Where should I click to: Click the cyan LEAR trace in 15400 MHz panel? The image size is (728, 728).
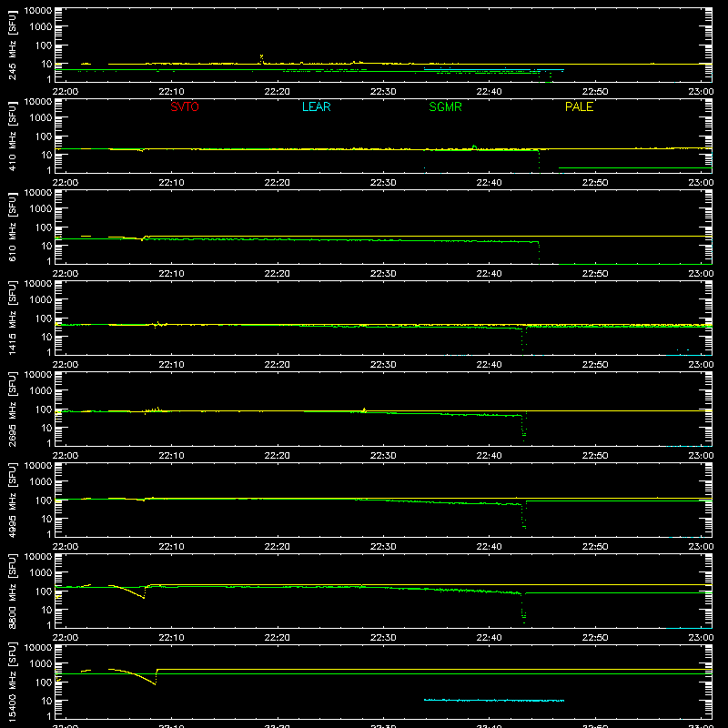point(494,700)
